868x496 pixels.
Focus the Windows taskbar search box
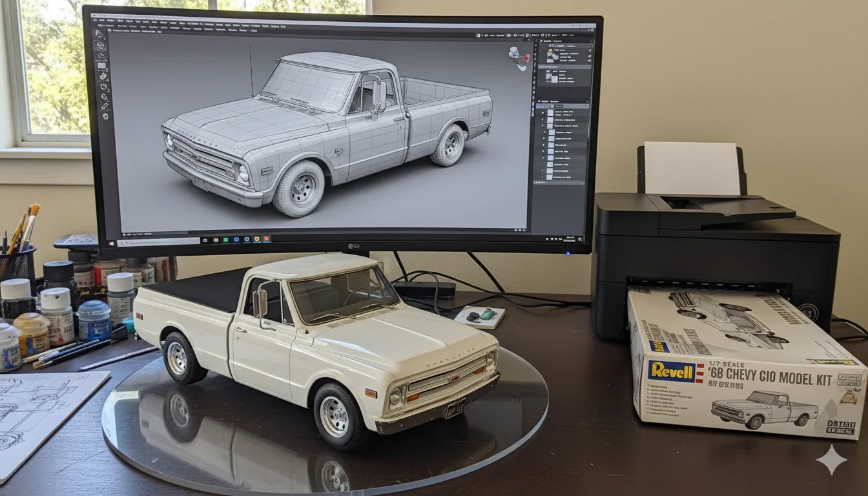pyautogui.click(x=159, y=243)
